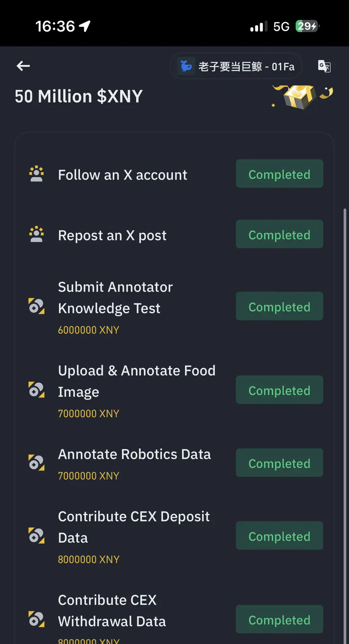This screenshot has width=349, height=644.
Task: Tap Completed button for Repost an X post
Action: pos(279,234)
